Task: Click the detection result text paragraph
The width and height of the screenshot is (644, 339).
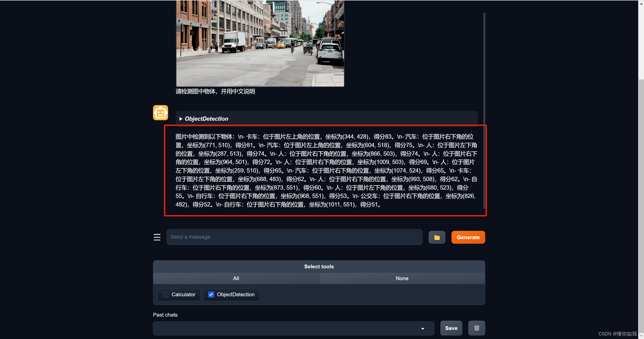Action: (x=326, y=171)
